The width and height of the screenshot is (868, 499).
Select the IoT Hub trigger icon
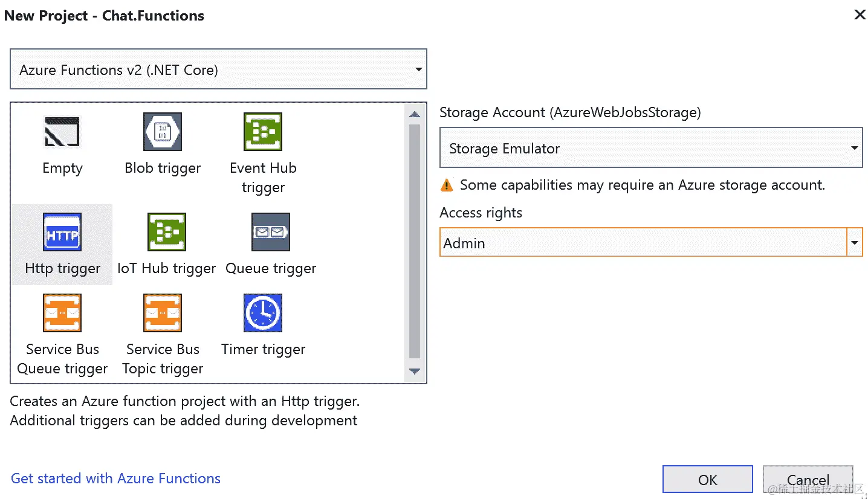point(167,232)
